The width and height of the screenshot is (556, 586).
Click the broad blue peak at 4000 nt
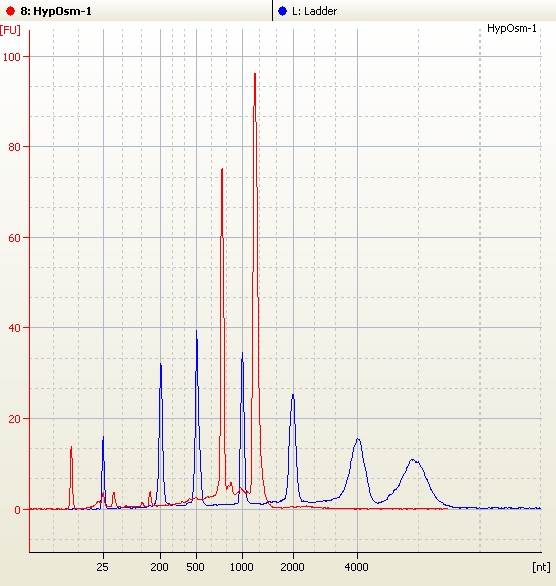(358, 440)
